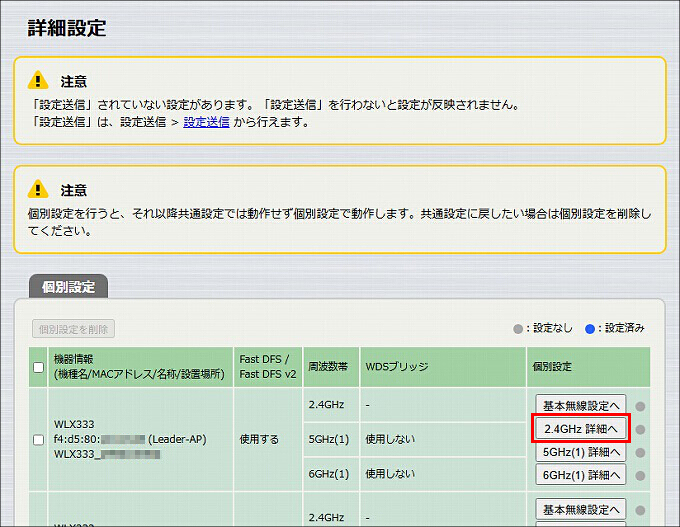Click the Fast DFS / Fast DFS v2 header
The width and height of the screenshot is (680, 527).
click(268, 367)
